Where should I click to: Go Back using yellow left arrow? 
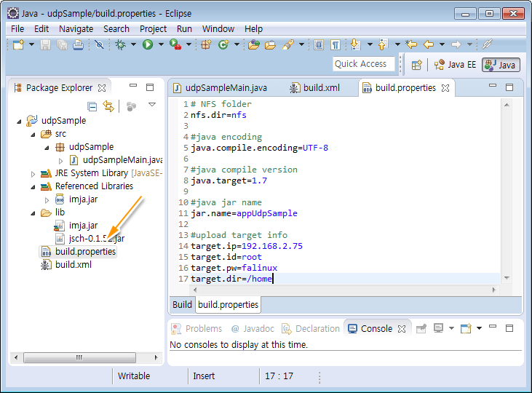(429, 44)
